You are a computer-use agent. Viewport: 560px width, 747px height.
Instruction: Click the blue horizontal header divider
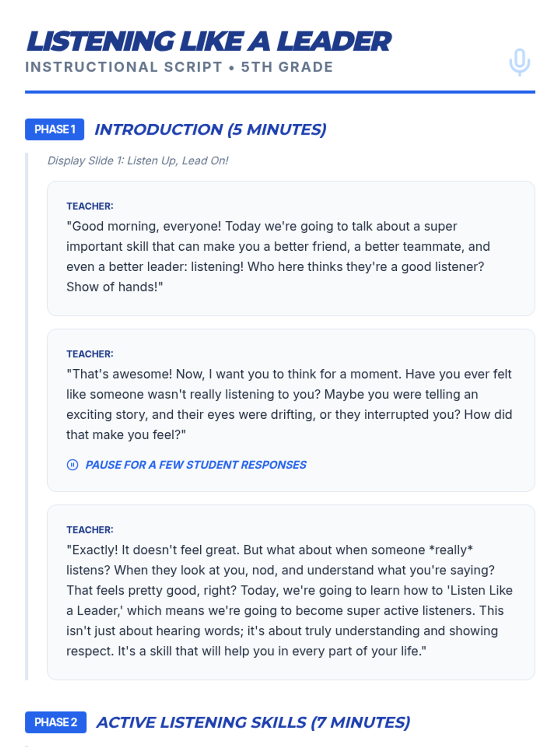(280, 92)
